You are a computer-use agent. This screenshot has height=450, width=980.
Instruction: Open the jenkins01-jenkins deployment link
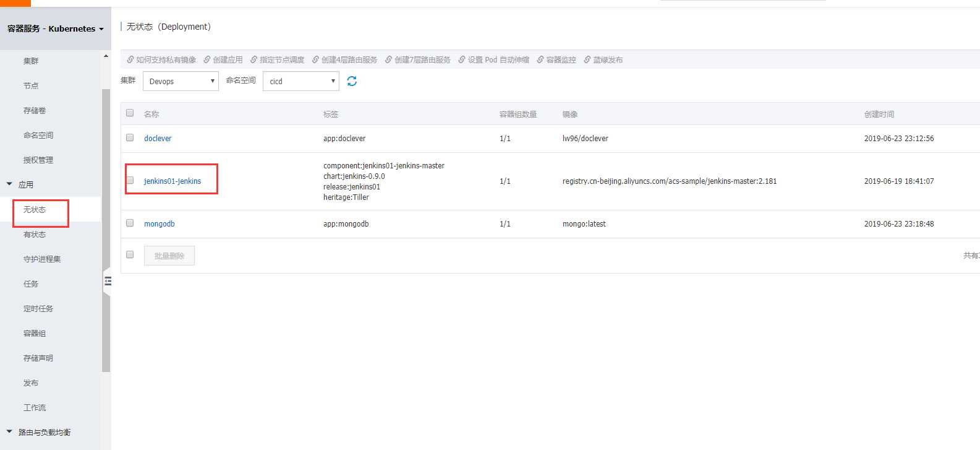point(173,181)
